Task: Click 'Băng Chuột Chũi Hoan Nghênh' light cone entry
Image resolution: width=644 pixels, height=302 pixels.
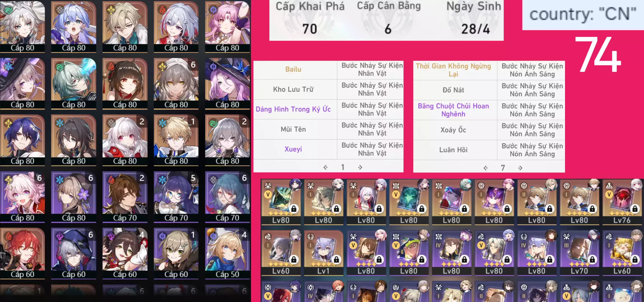Action: (x=453, y=110)
